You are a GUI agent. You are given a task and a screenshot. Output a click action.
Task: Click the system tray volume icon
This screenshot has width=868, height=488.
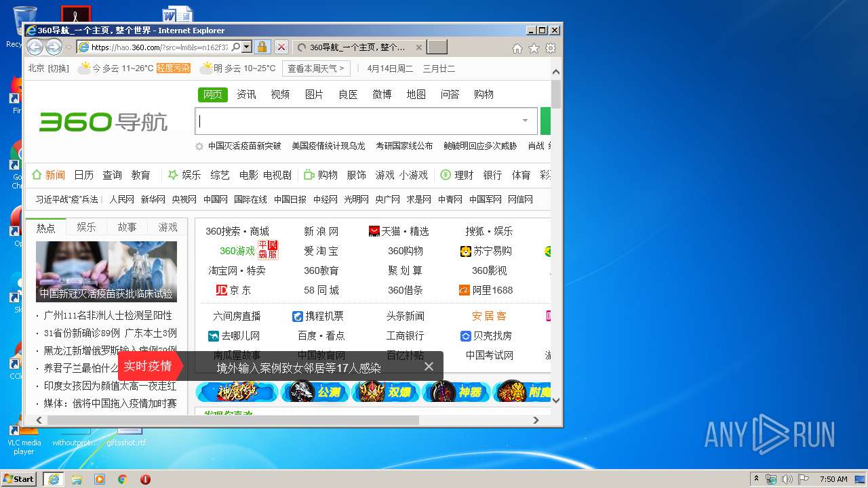tap(787, 479)
